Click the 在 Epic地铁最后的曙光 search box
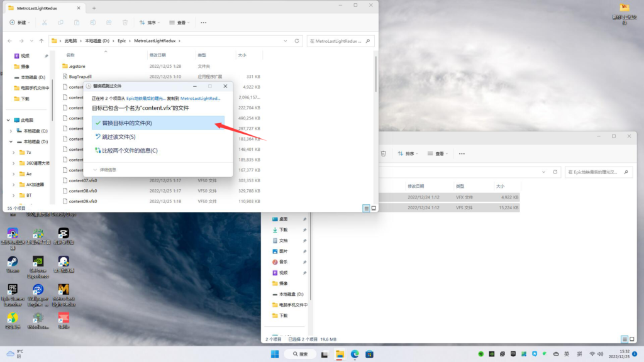 pyautogui.click(x=598, y=172)
